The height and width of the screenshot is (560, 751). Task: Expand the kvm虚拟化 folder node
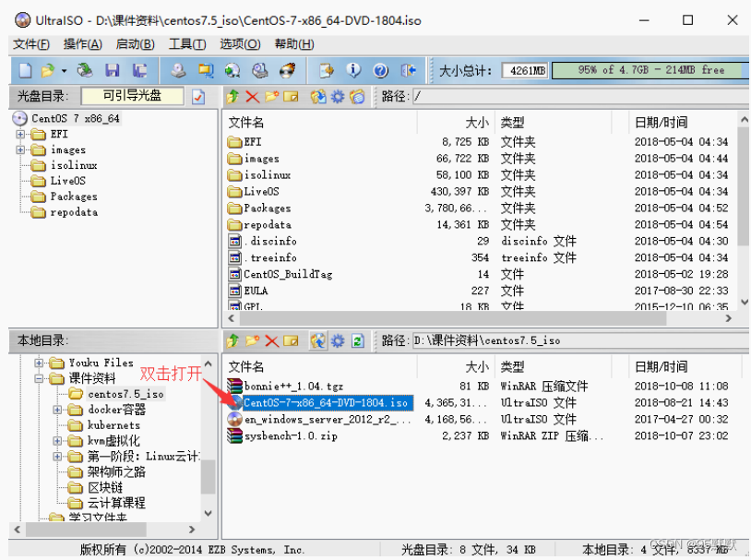pyautogui.click(x=57, y=441)
